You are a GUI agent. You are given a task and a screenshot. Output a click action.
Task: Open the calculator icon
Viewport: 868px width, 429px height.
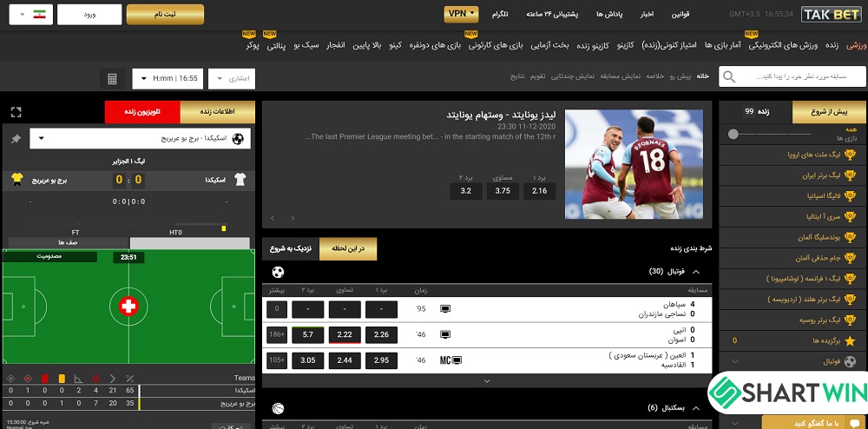click(x=112, y=79)
